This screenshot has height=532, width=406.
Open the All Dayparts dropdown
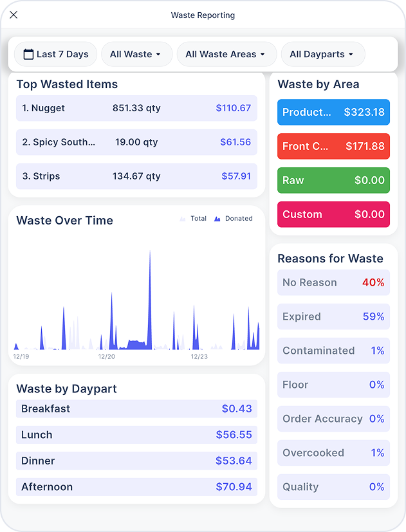323,54
